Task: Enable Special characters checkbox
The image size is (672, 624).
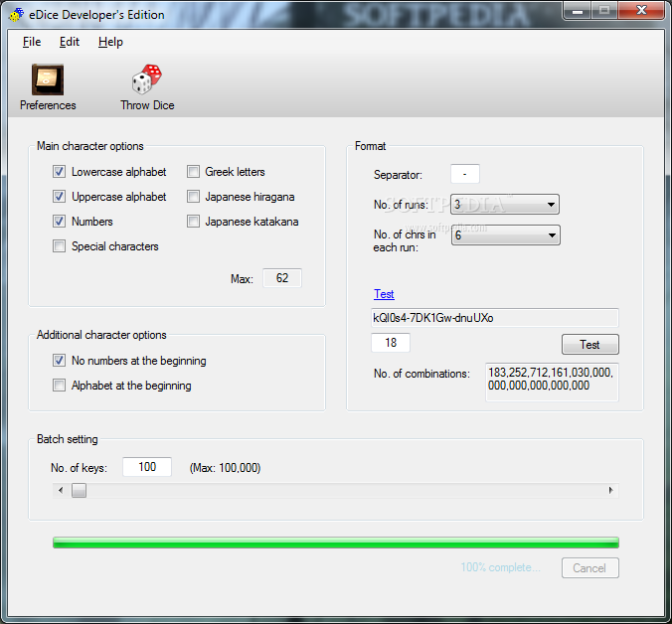Action: (x=59, y=246)
